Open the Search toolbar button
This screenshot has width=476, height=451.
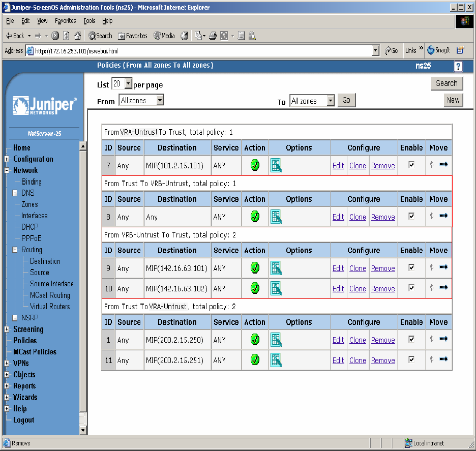point(100,36)
